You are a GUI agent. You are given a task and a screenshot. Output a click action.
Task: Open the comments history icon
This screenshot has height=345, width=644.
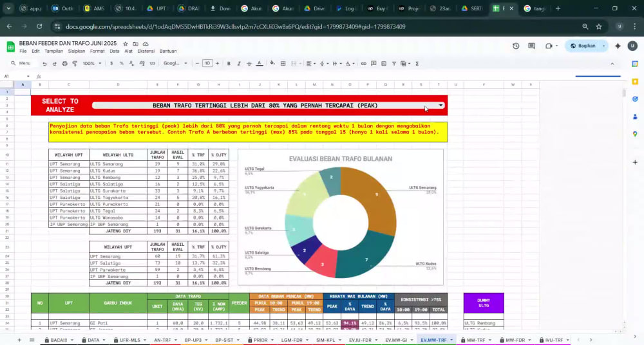[x=531, y=46]
